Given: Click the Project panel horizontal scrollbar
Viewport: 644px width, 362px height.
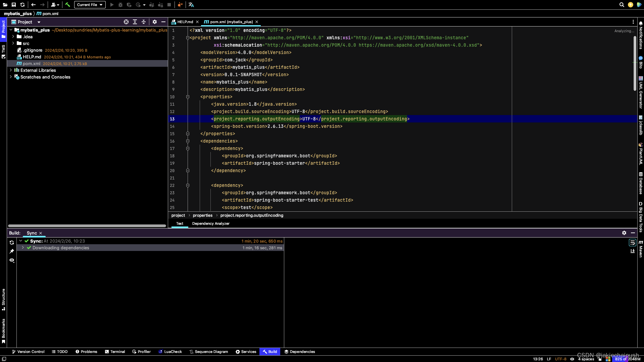Looking at the screenshot, I should (87, 226).
